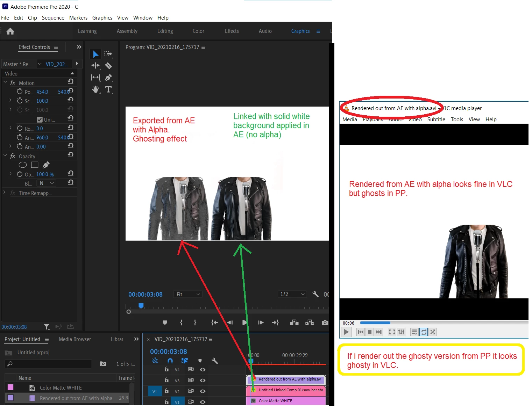This screenshot has width=532, height=406.
Task: Open the Markers menu
Action: [78, 18]
